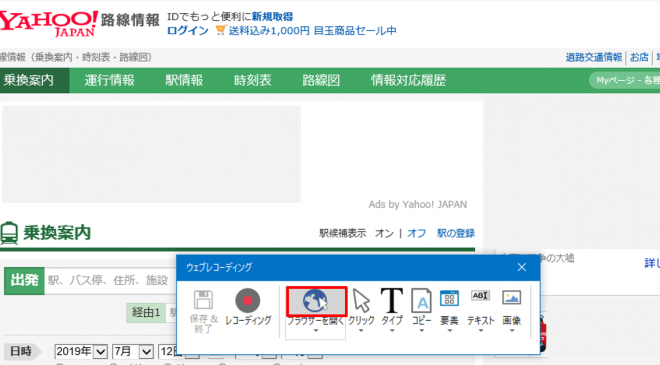
Task: Close the ウェブレコーディング dialog
Action: coord(522,267)
